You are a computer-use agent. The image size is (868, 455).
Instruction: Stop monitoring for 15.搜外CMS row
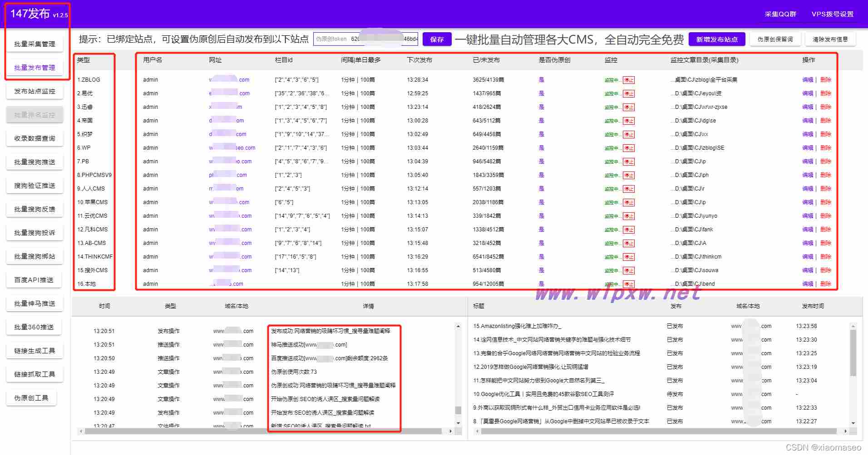pos(629,270)
